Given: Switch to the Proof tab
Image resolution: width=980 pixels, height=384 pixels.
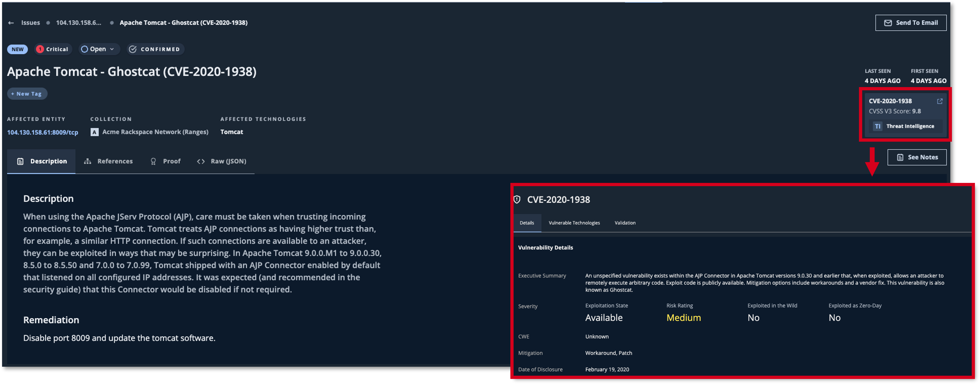Looking at the screenshot, I should pos(165,161).
